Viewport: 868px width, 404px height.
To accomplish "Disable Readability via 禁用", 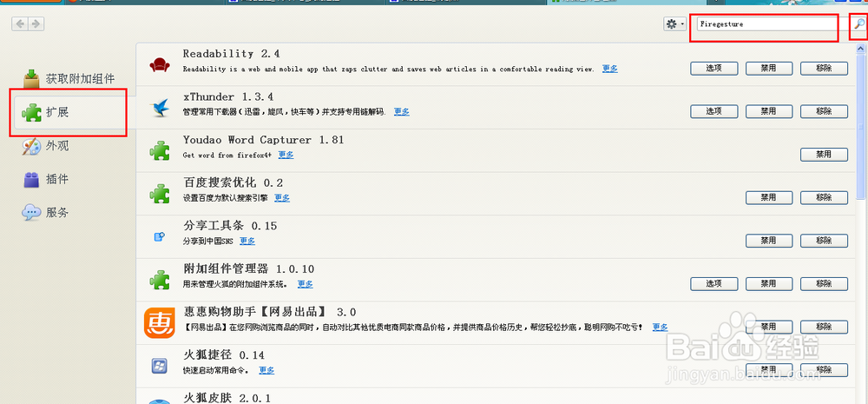I will click(768, 68).
